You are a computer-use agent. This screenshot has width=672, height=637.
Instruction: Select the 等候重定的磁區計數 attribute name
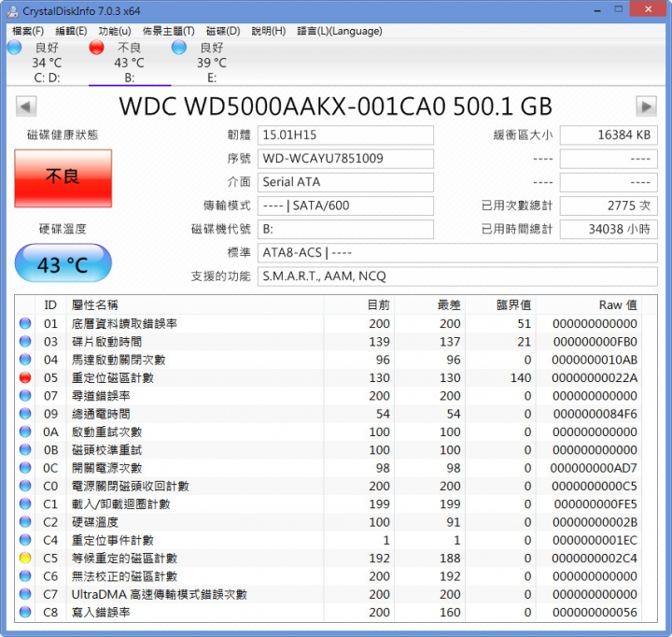coord(124,558)
